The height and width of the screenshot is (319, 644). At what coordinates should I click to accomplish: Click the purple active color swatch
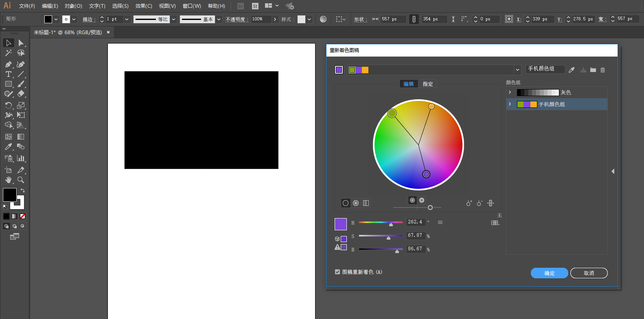(x=341, y=224)
